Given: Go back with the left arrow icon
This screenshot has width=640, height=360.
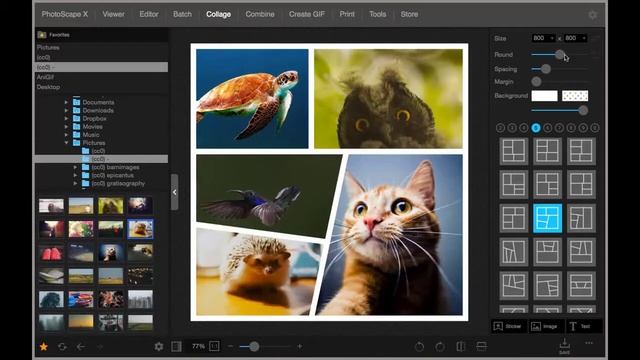Looking at the screenshot, I should click(x=81, y=347).
